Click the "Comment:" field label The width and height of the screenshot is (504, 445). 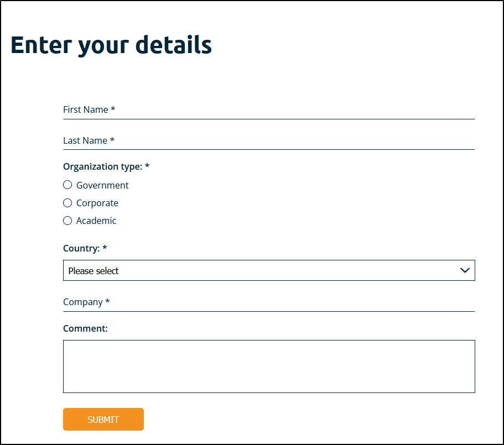pos(85,328)
